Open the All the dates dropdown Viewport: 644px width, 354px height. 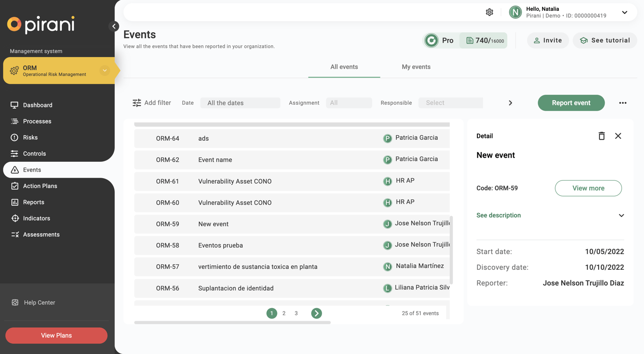click(x=240, y=102)
